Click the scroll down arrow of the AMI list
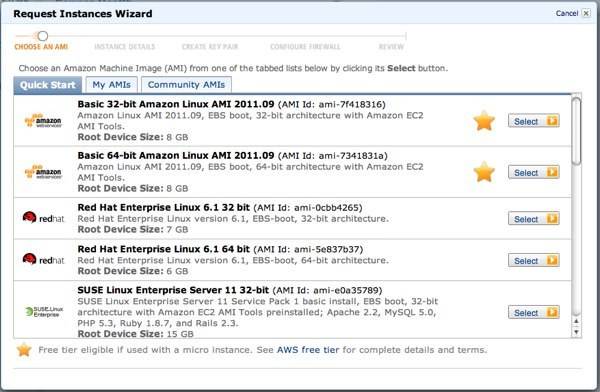This screenshot has height=392, width=600. pos(576,332)
